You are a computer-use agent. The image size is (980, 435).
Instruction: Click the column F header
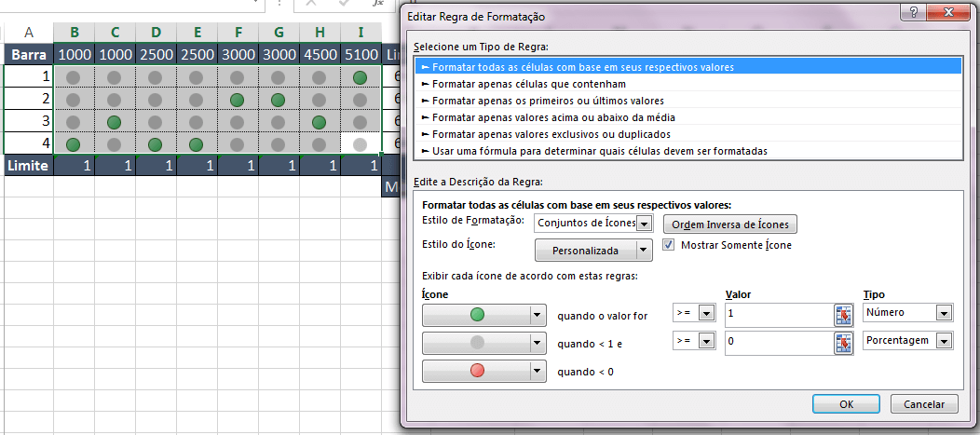pos(238,33)
